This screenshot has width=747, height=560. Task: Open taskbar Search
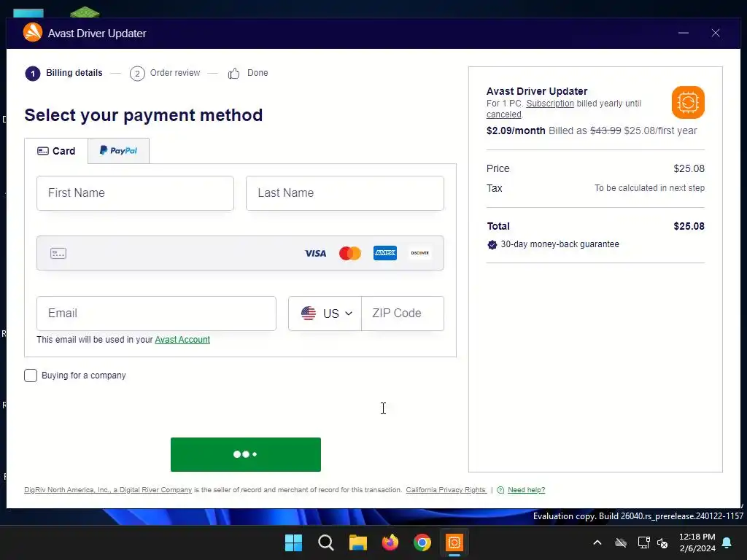pos(326,542)
